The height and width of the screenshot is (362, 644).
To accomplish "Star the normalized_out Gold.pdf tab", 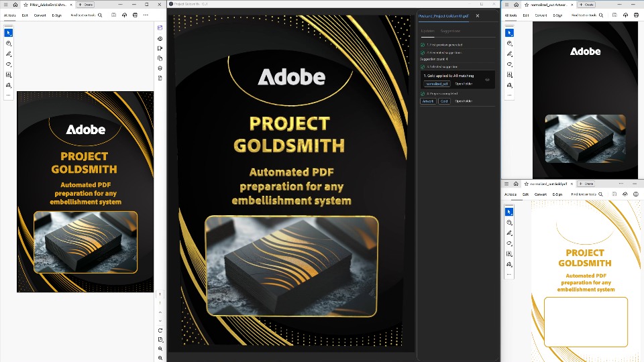I will click(x=525, y=183).
